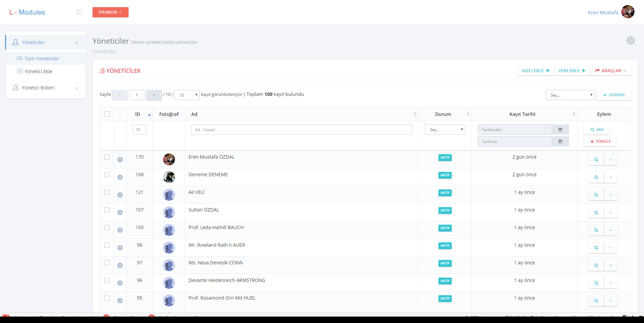Check the row checkbox for ID 98
This screenshot has height=323, width=644.
click(107, 245)
